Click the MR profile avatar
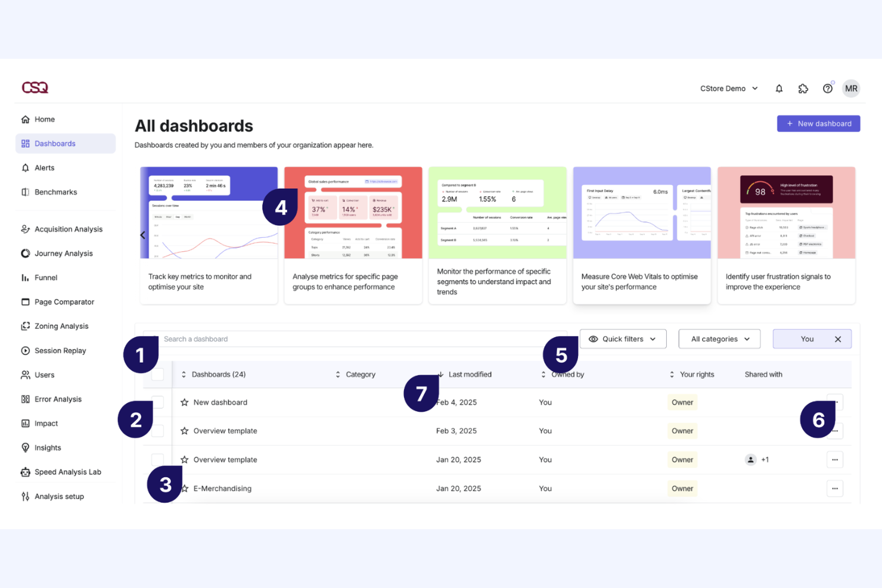The width and height of the screenshot is (882, 588). (851, 88)
